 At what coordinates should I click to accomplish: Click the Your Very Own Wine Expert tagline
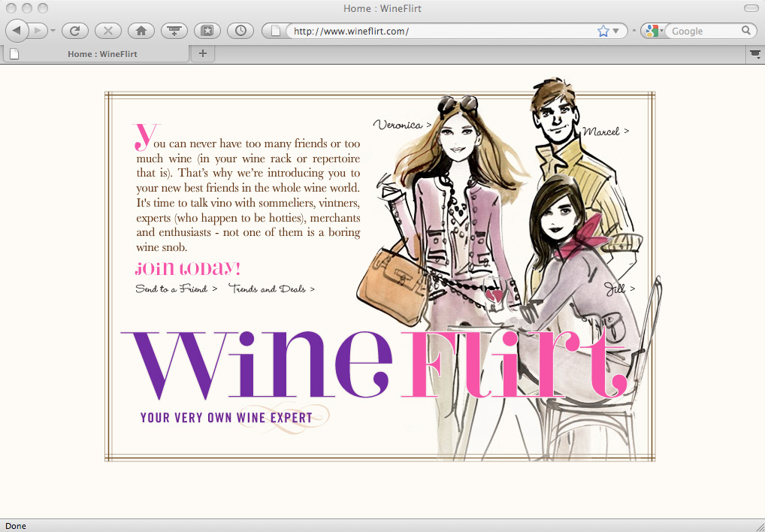click(226, 418)
